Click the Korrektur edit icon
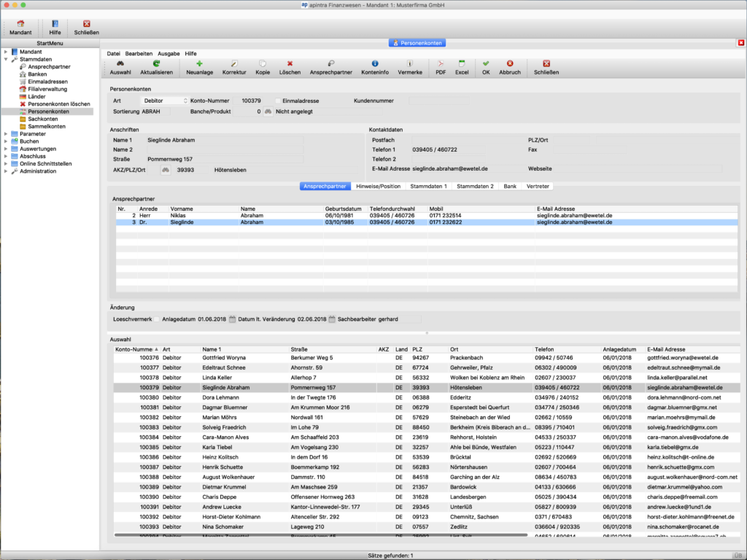Viewport: 747px width, 560px height. [x=234, y=64]
